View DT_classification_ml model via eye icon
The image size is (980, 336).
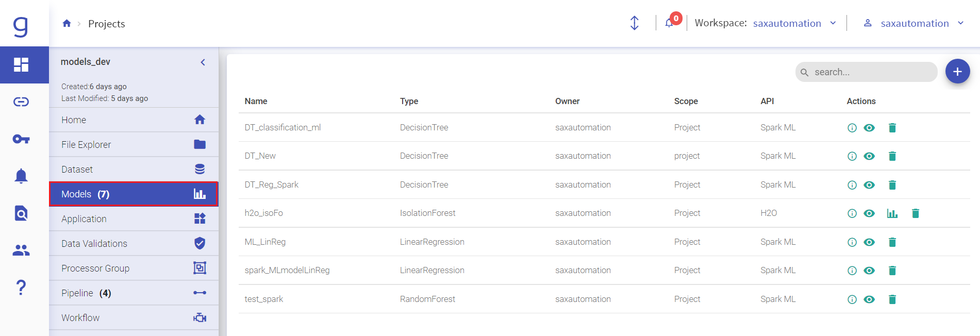point(869,128)
